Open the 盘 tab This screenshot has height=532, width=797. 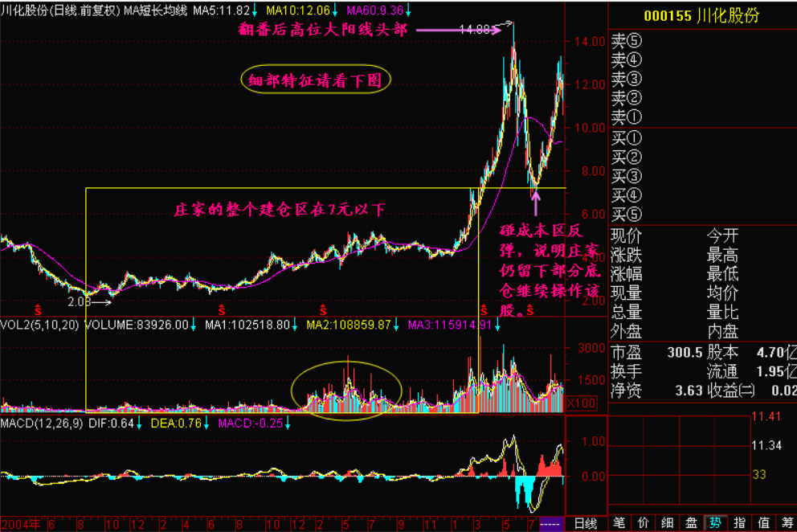(x=690, y=522)
